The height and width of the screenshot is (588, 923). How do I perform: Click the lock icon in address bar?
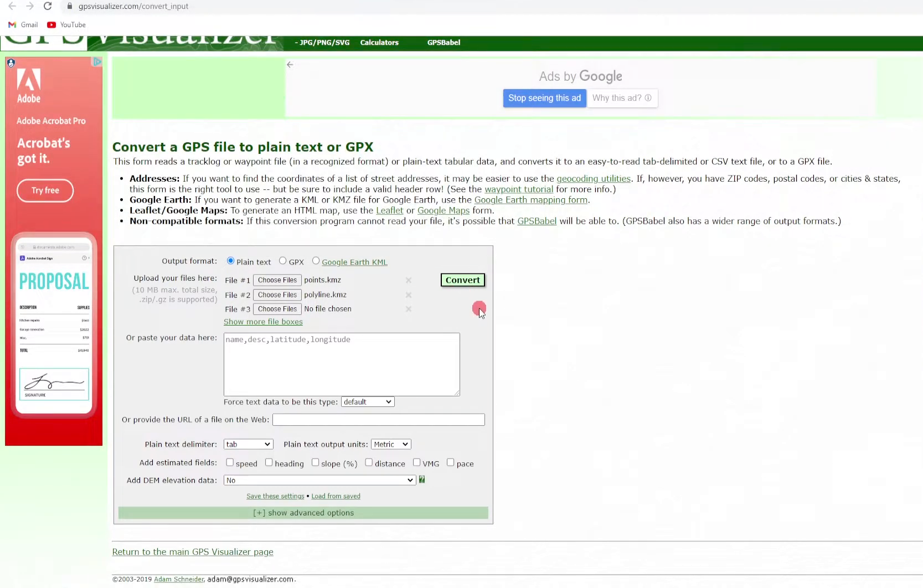click(70, 6)
